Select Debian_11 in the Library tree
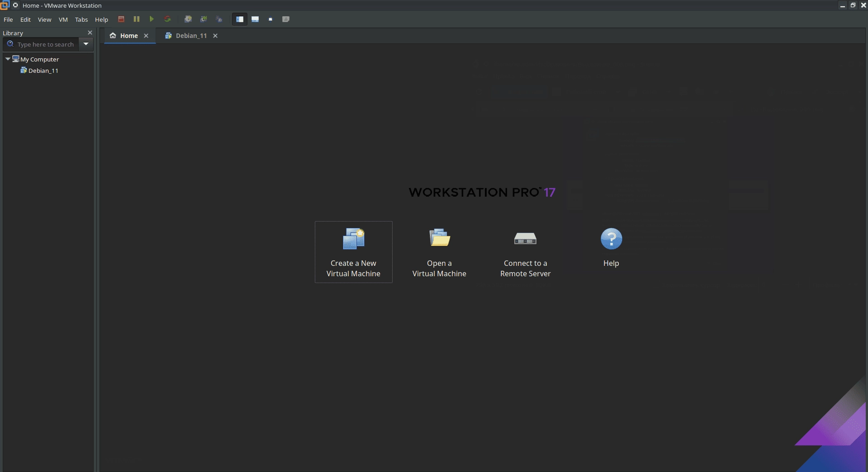 click(43, 71)
